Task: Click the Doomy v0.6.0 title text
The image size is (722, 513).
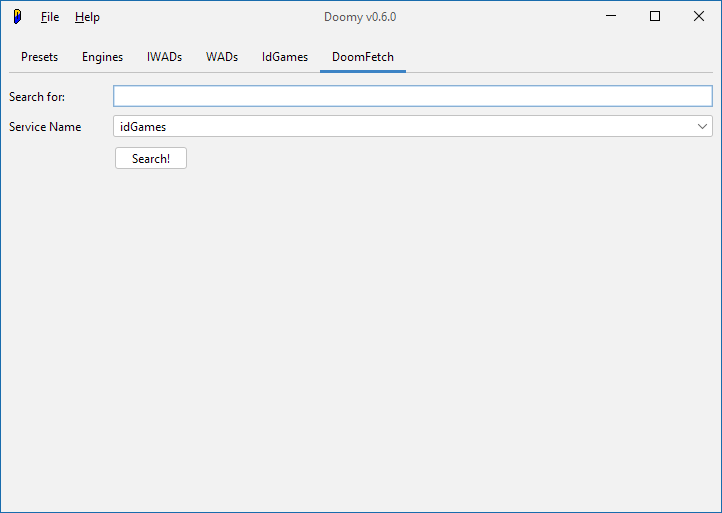Action: click(361, 17)
